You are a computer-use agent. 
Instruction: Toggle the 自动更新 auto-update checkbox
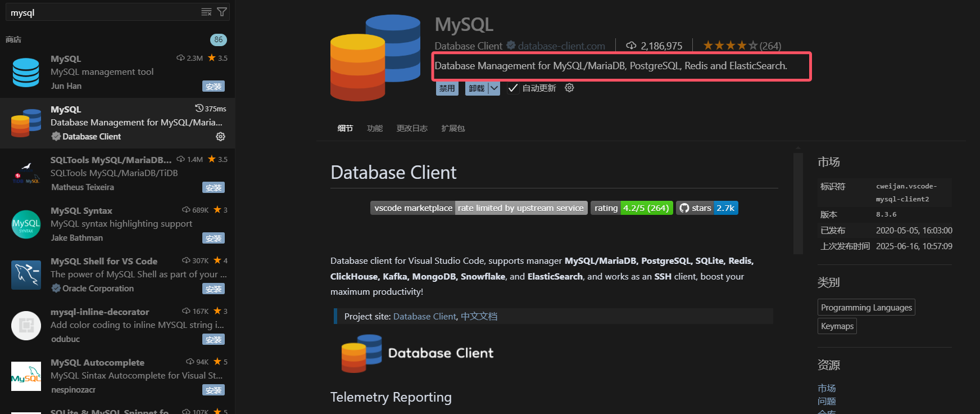coord(512,88)
